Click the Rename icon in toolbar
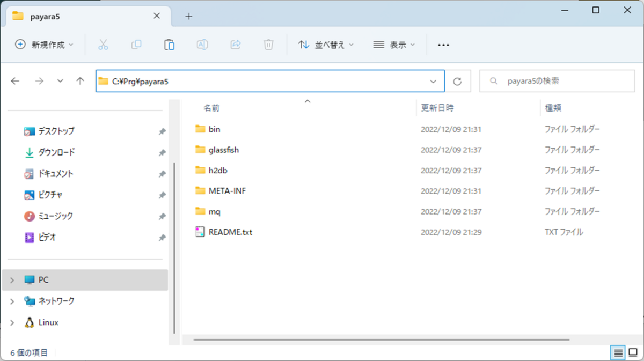The image size is (644, 361). (x=202, y=45)
